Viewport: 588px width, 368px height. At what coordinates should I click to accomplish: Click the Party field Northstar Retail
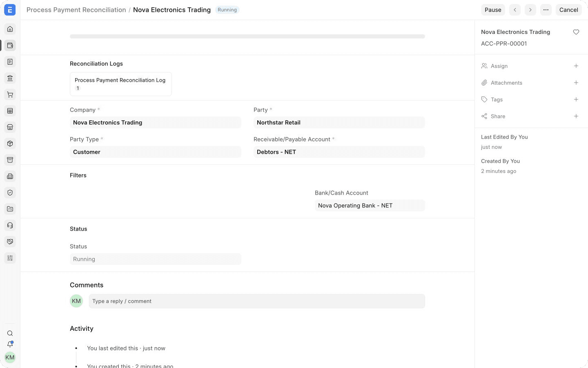(339, 123)
